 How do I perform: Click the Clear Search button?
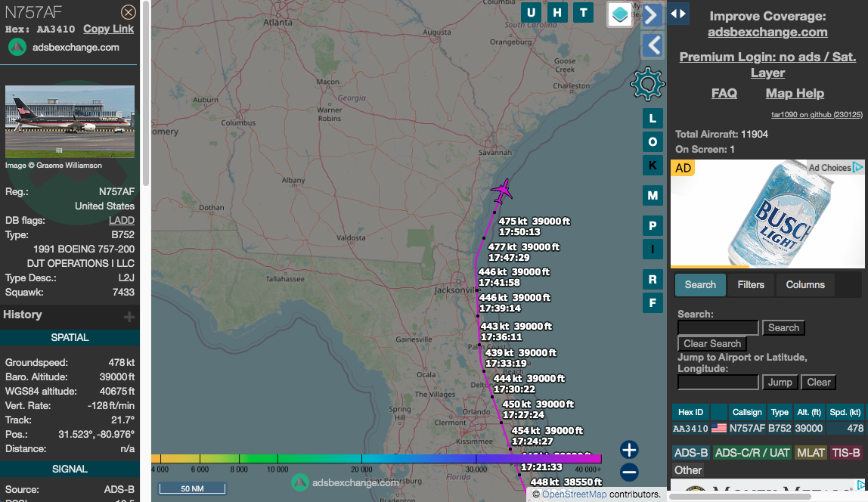(x=712, y=344)
